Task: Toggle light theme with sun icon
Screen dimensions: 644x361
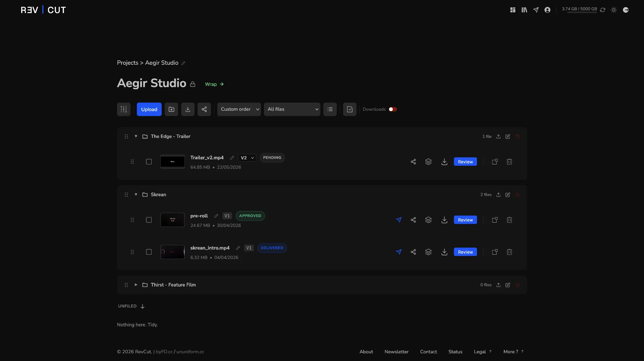Action: click(x=614, y=10)
